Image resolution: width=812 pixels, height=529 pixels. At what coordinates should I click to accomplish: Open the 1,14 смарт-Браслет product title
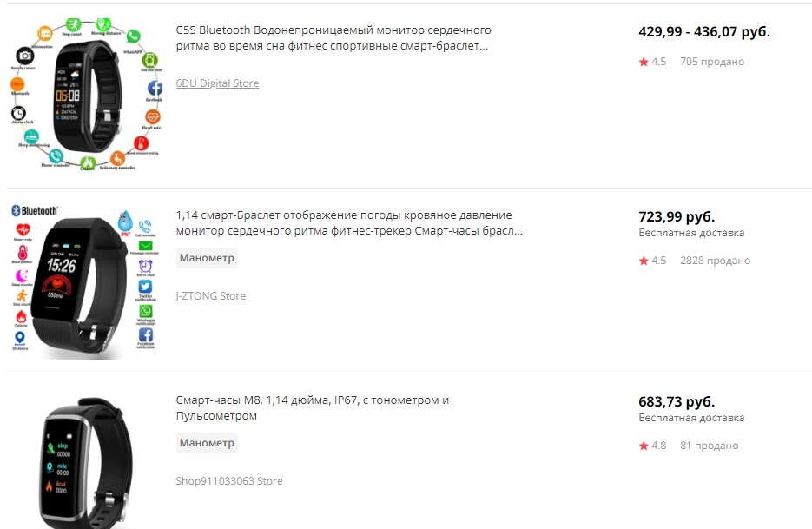(350, 222)
